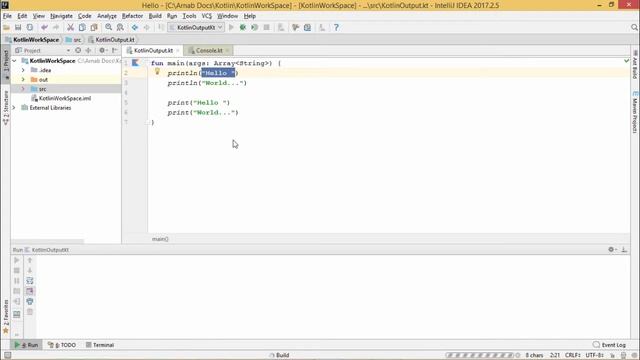This screenshot has width=640, height=360.
Task: Click the Synchronize toolbar icon
Action: coord(30,27)
